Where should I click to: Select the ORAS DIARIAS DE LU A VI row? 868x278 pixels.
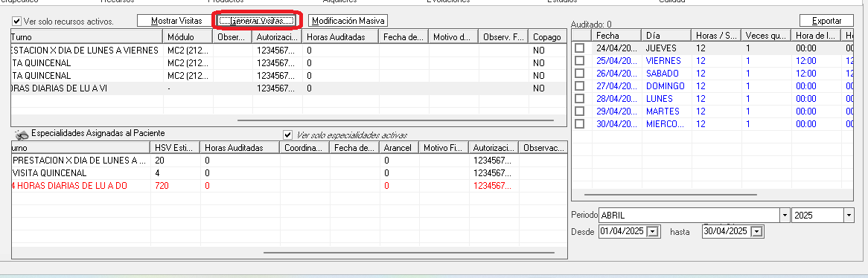pos(288,88)
